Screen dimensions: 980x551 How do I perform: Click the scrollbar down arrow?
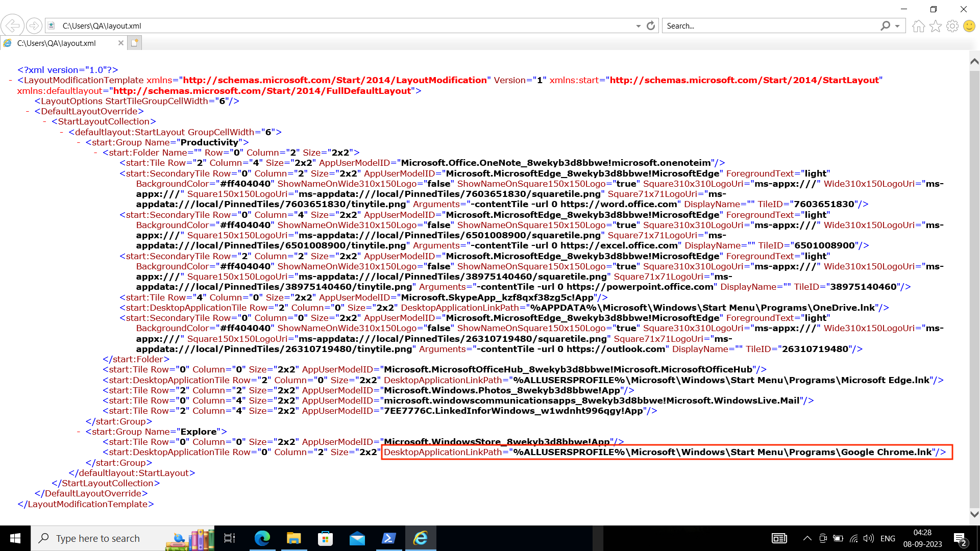[x=974, y=514]
